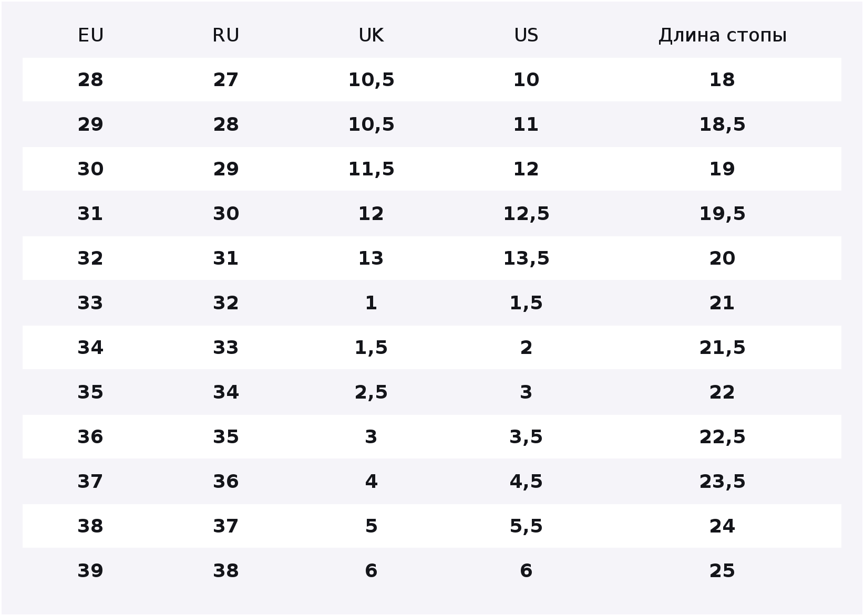Click RU size 31 cell

[x=226, y=258]
